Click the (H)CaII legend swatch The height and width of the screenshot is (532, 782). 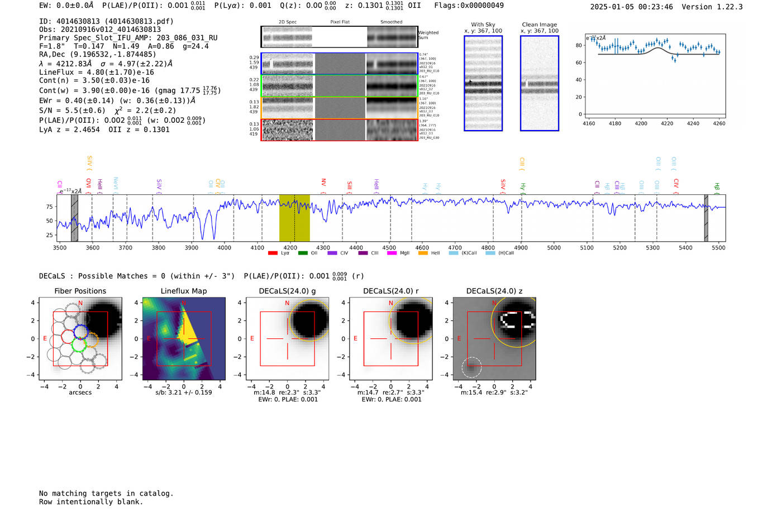pyautogui.click(x=490, y=253)
